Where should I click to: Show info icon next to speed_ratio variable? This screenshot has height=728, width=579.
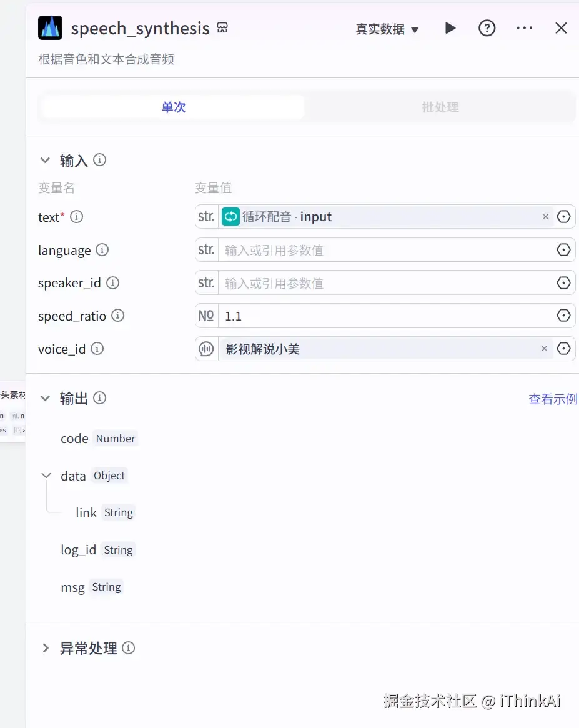[x=118, y=316]
